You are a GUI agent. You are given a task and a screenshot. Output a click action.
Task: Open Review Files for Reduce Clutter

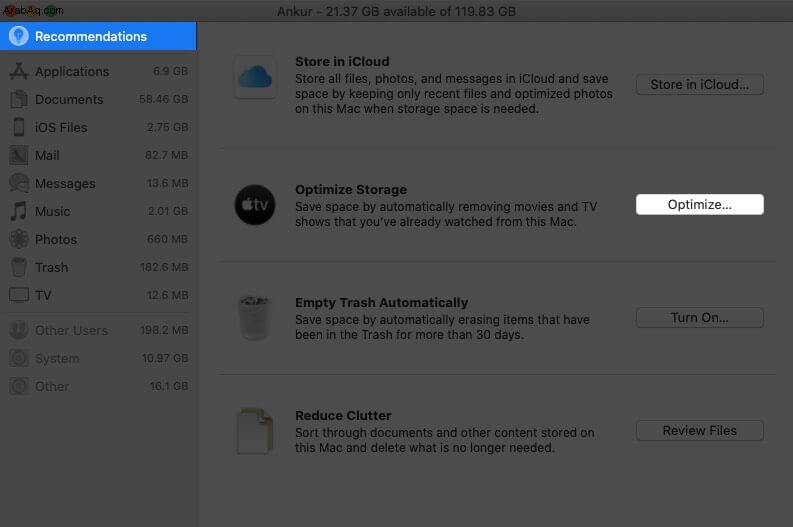point(699,430)
